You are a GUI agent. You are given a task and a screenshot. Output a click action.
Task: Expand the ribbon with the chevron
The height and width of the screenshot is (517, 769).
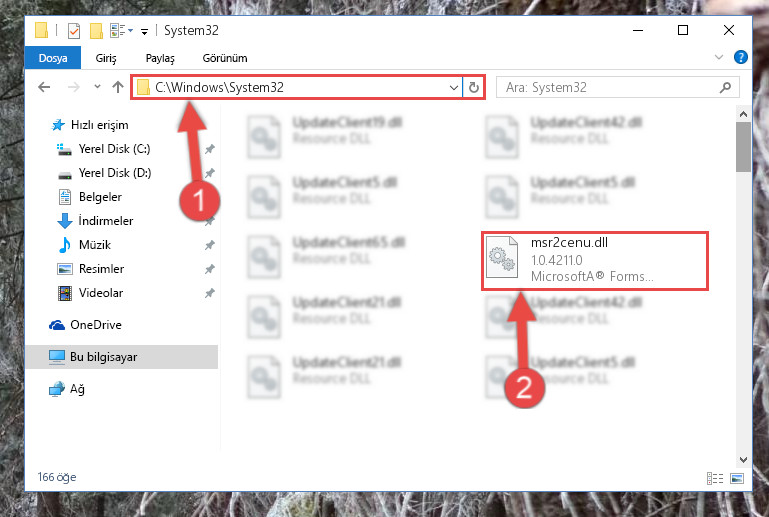coord(718,57)
